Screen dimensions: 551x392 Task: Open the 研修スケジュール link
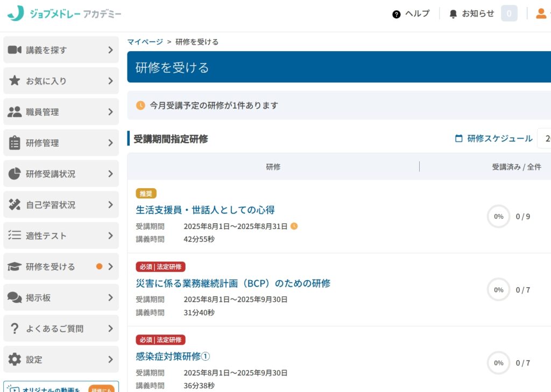(499, 138)
